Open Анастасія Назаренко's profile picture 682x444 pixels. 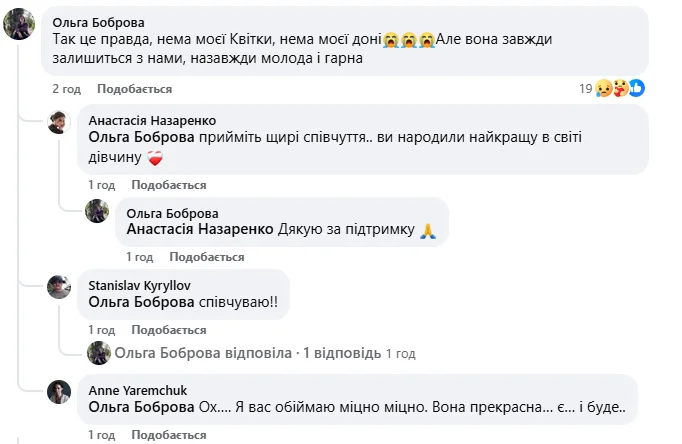point(60,122)
